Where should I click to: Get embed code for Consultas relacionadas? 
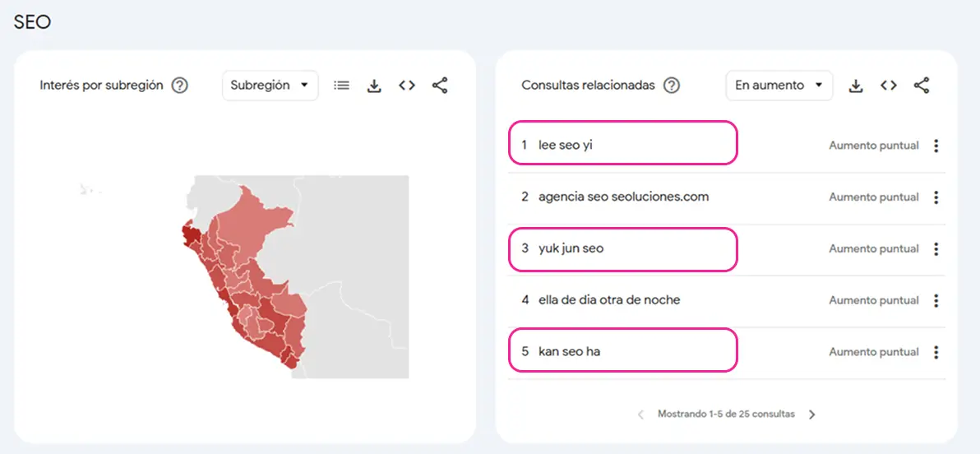tap(889, 86)
